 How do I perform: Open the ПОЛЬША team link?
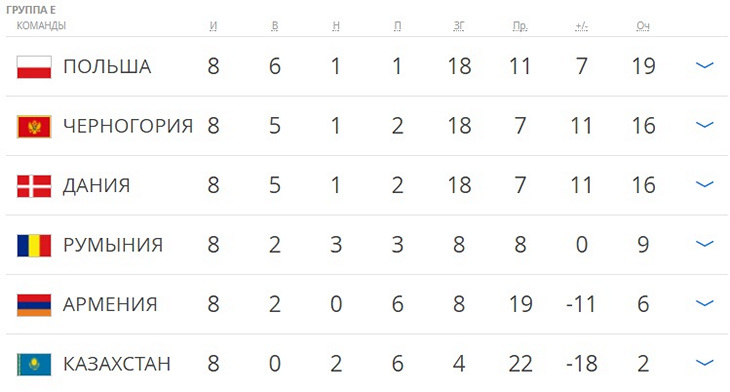point(107,67)
